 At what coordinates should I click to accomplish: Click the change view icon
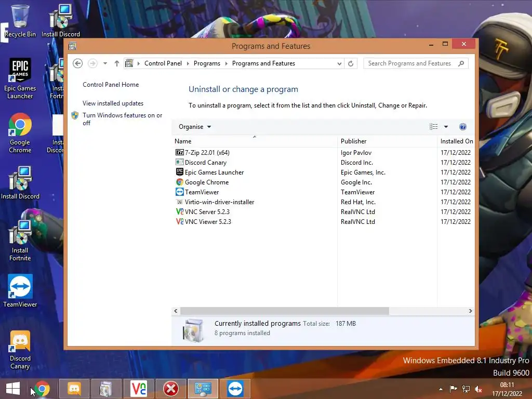pyautogui.click(x=434, y=127)
